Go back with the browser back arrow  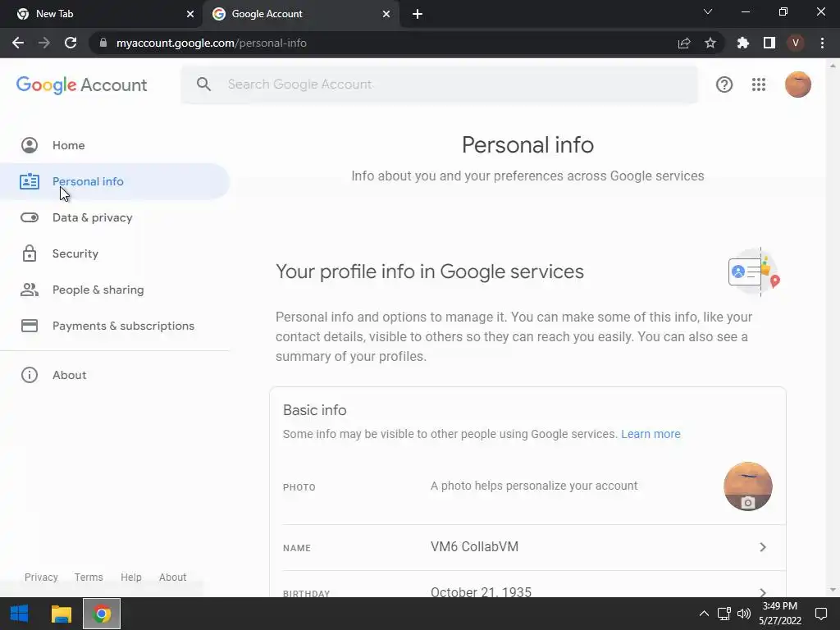click(x=18, y=43)
